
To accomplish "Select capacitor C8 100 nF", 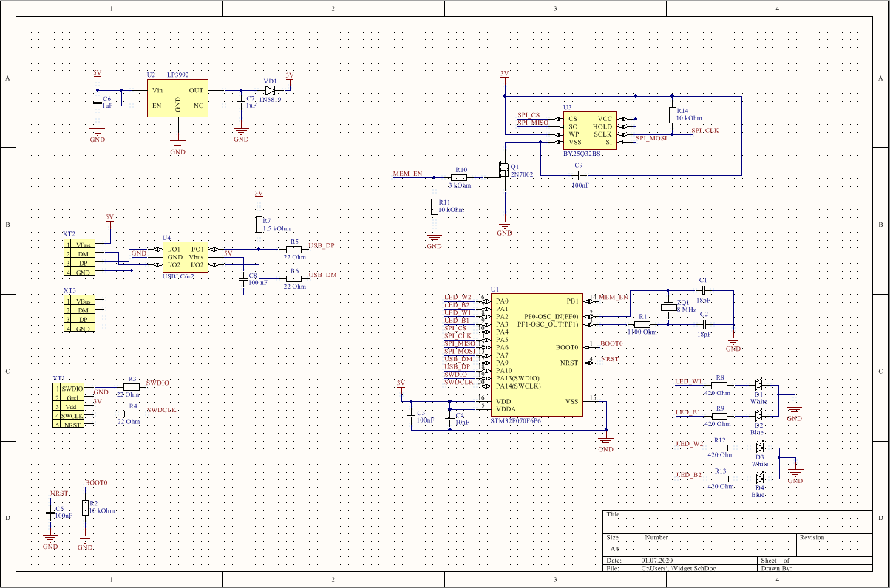I will (243, 278).
